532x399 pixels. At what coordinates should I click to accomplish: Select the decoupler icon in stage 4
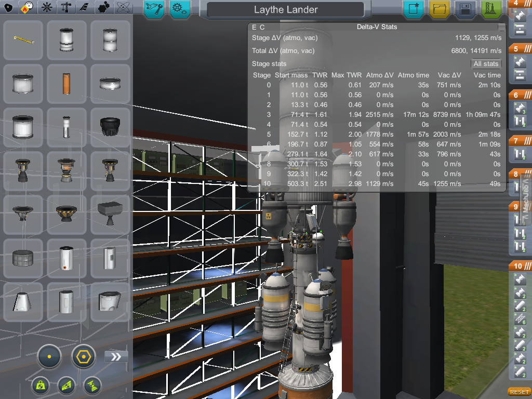point(520,16)
